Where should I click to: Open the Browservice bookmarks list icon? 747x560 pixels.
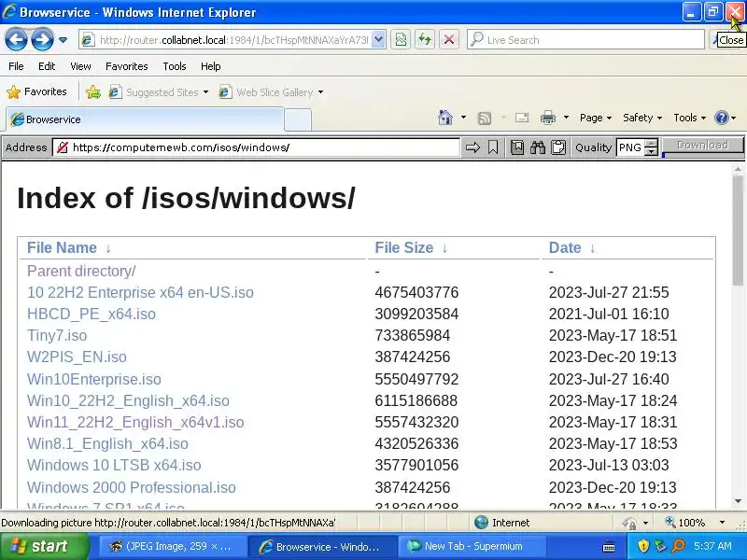point(517,147)
